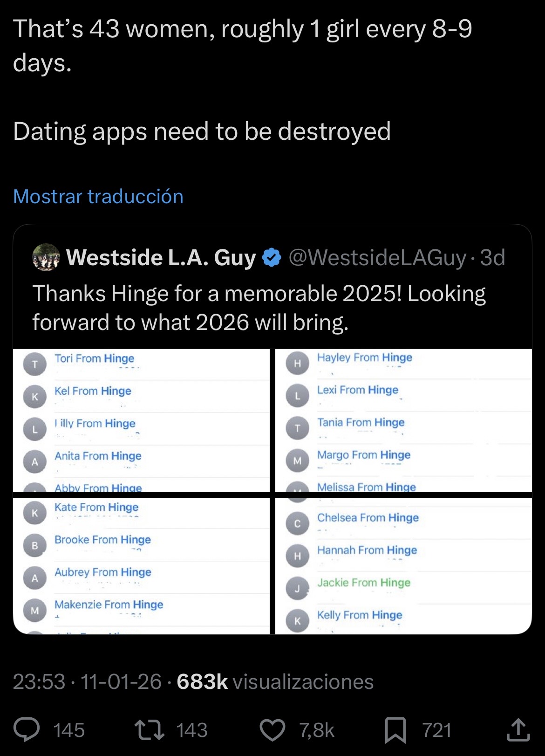Open the @WestsideLAGuy handle
Viewport: 545px width, 756px height.
click(x=377, y=257)
